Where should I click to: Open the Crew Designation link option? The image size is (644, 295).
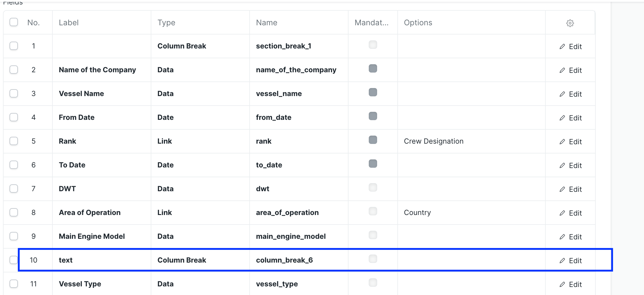coord(433,141)
